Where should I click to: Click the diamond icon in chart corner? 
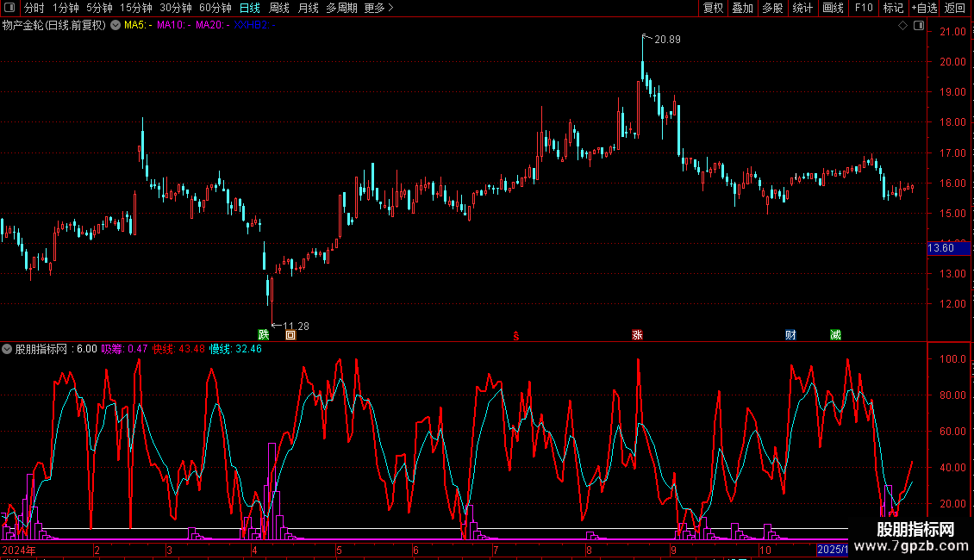tap(902, 26)
